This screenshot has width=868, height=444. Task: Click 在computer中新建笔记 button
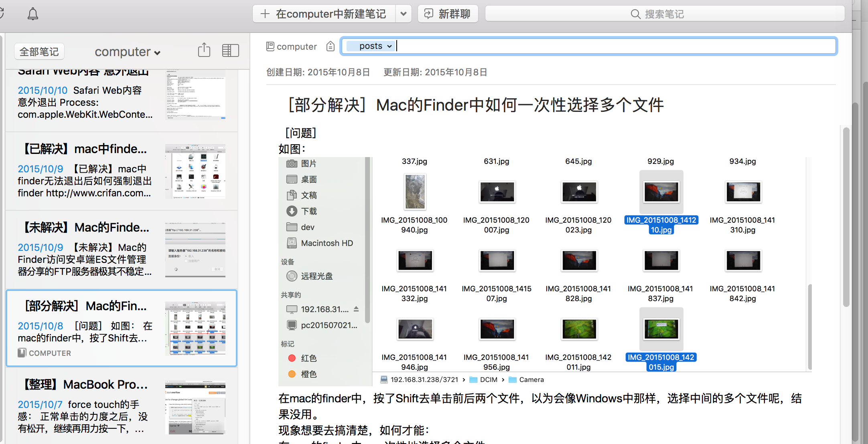pyautogui.click(x=324, y=14)
